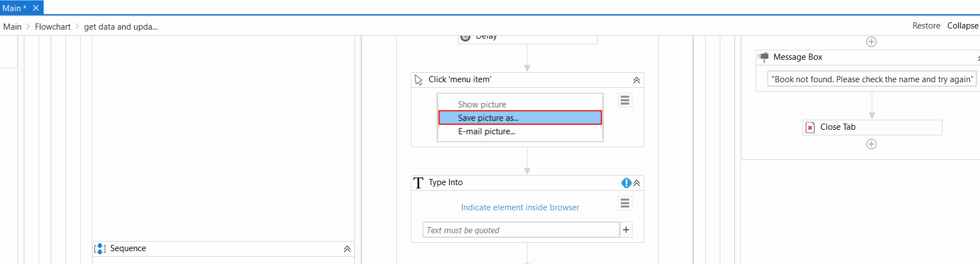Collapse the Type Into activity
This screenshot has width=980, height=264.
(637, 183)
